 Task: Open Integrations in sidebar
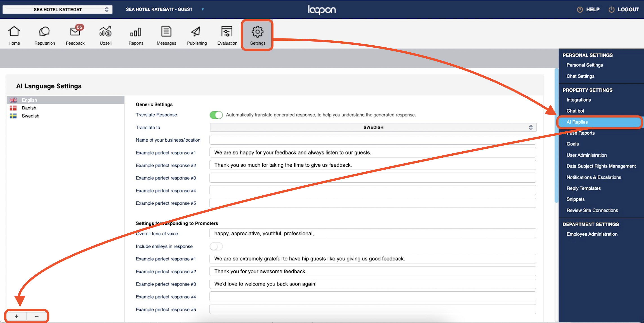[579, 100]
